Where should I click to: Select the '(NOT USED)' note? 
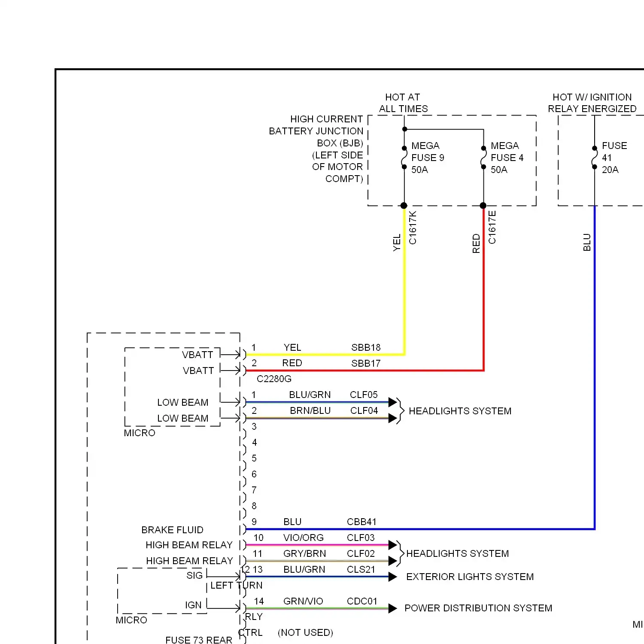tap(305, 632)
